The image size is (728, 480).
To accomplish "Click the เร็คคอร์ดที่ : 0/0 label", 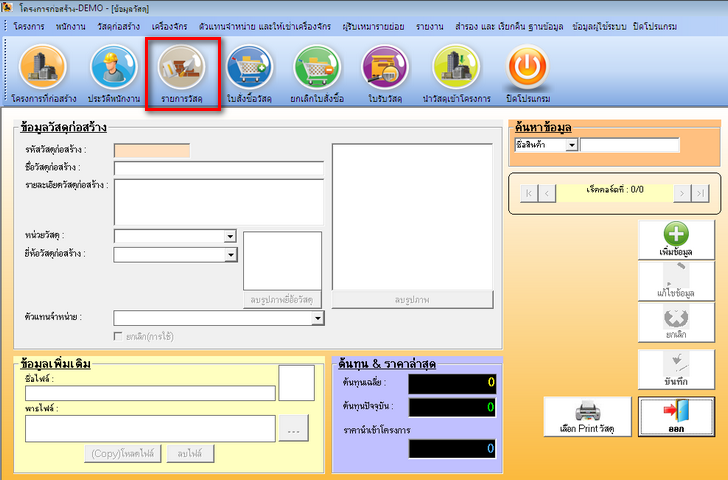I will 615,189.
